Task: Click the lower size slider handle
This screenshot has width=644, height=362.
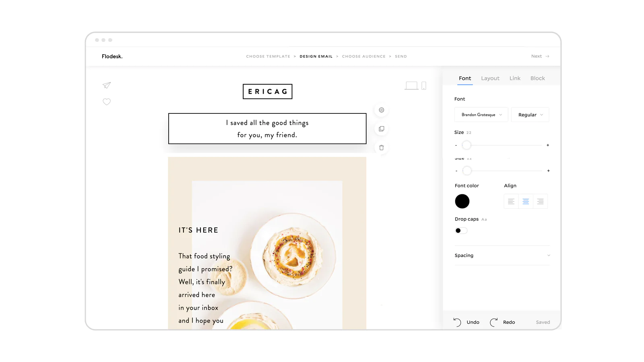Action: (467, 171)
